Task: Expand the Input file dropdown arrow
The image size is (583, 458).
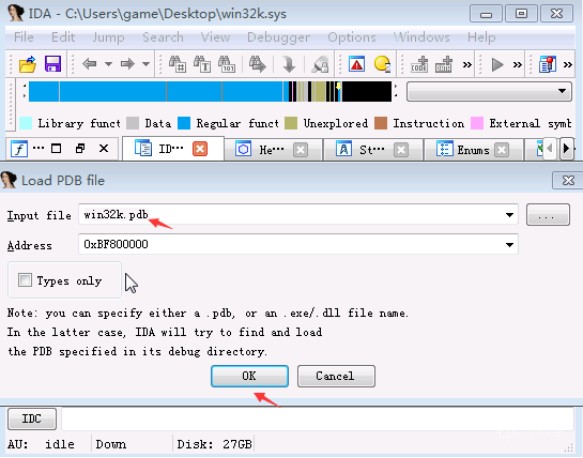Action: [510, 215]
